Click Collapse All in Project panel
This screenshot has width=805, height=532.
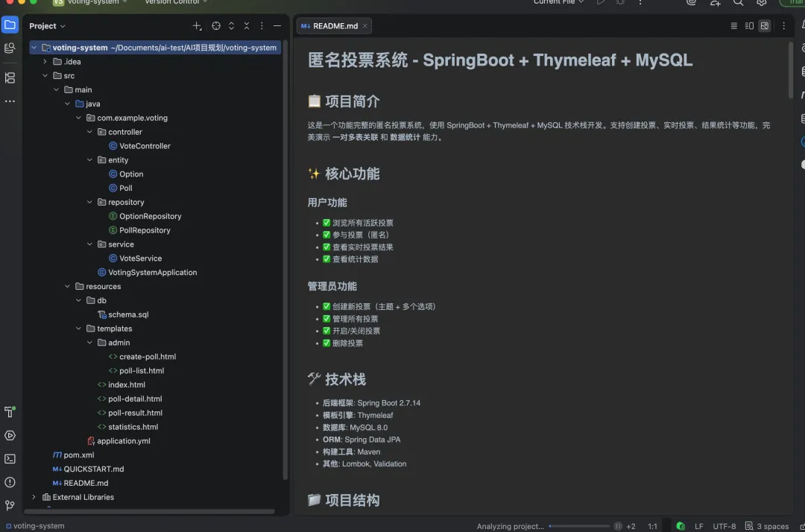247,25
